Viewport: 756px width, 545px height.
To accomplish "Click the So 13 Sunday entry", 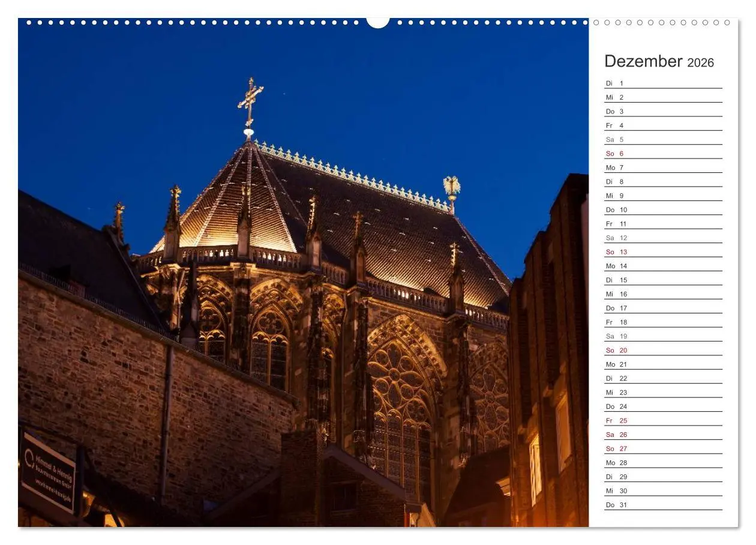I will [617, 251].
